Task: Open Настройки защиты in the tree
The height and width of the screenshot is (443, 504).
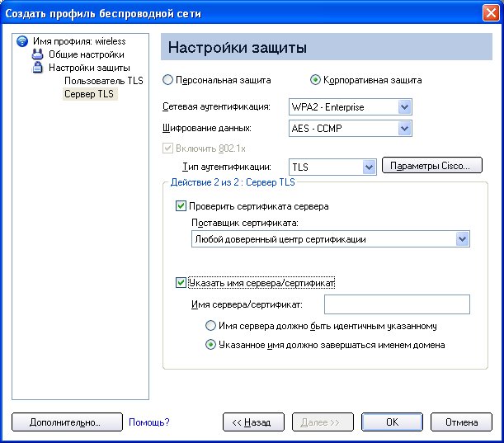Action: tap(89, 68)
